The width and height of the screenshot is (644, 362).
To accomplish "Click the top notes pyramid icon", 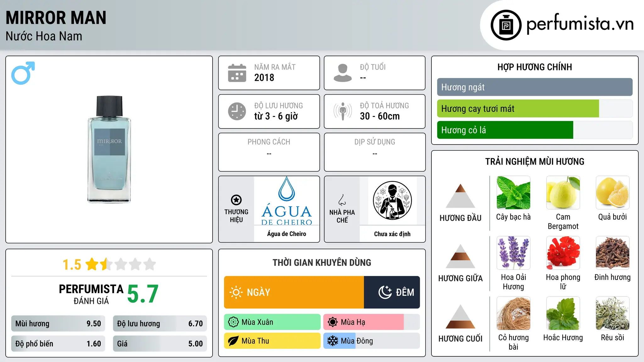I will 461,195.
